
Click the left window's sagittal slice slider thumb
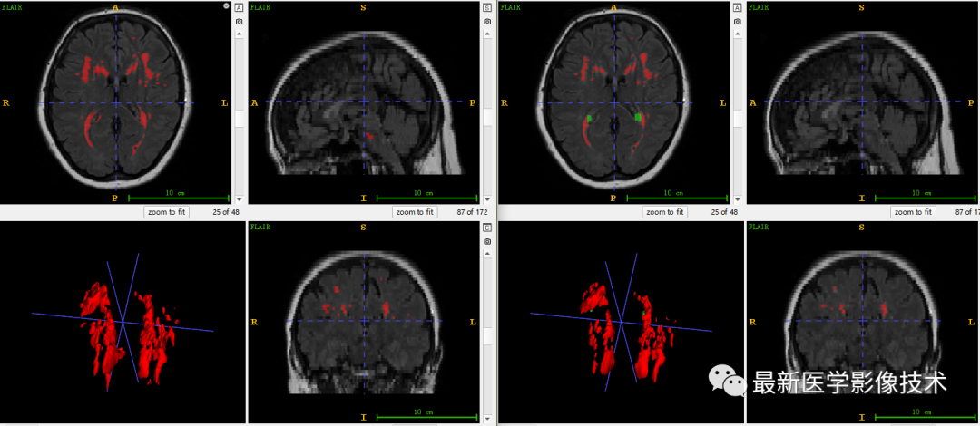coord(487,117)
